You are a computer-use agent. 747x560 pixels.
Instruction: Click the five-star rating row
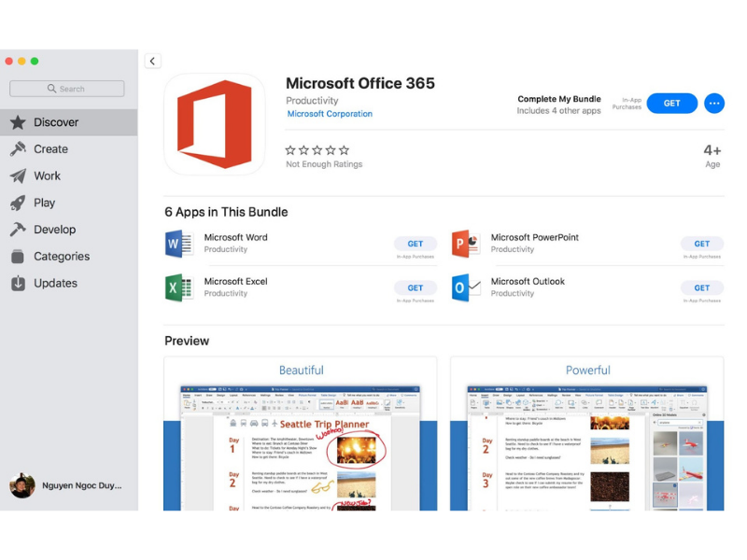point(317,150)
